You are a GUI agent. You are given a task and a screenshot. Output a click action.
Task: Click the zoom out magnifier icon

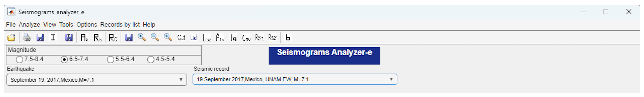pos(155,38)
